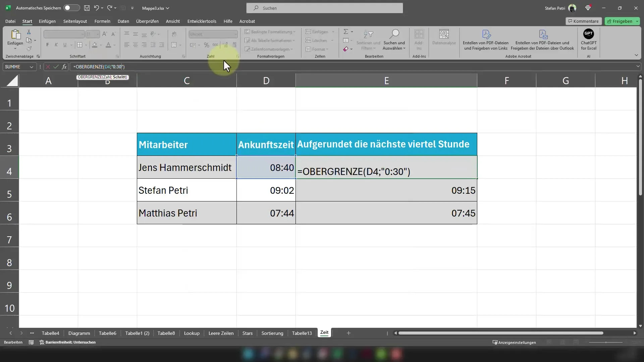
Task: Click Stefan Petri account avatar
Action: [572, 8]
